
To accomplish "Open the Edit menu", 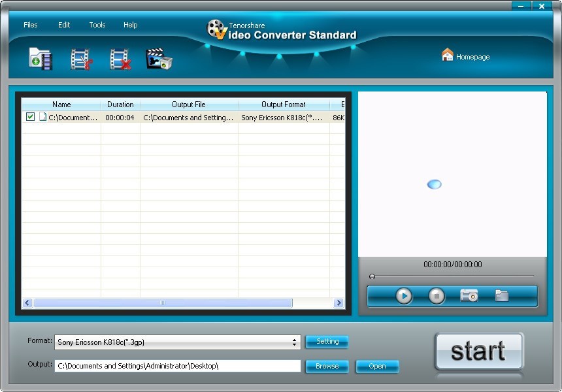I will tap(63, 25).
